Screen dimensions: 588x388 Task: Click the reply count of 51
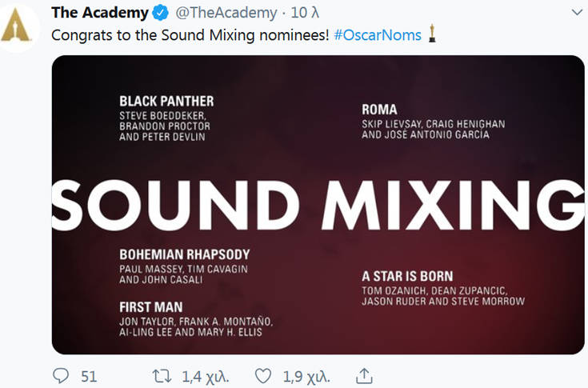click(x=89, y=375)
